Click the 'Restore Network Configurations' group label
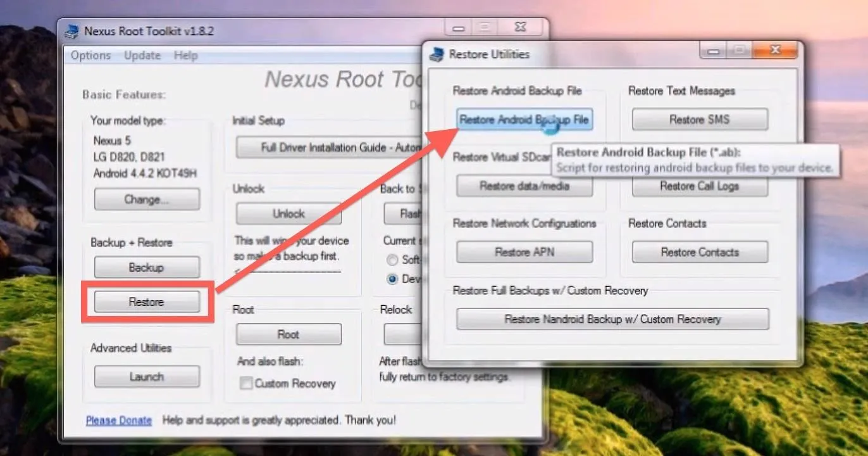 [x=524, y=224]
